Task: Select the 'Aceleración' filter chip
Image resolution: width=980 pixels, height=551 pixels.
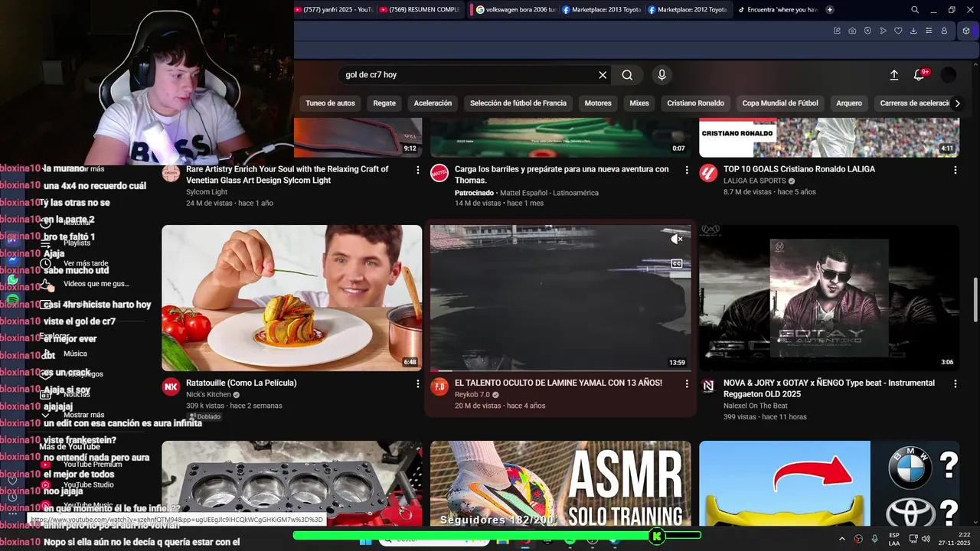Action: (433, 103)
